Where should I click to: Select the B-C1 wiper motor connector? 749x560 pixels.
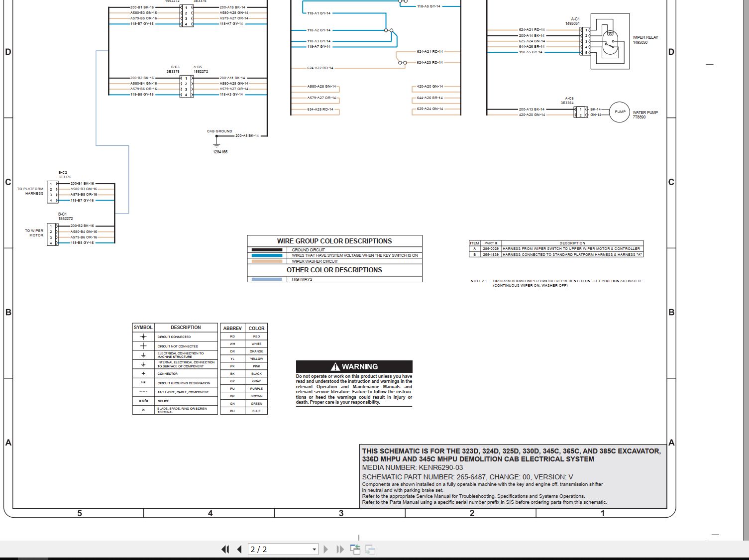tap(53, 234)
